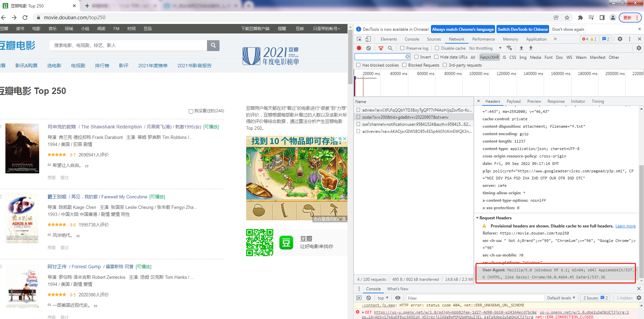Open the Payload tab
The image size is (644, 319).
pos(513,101)
